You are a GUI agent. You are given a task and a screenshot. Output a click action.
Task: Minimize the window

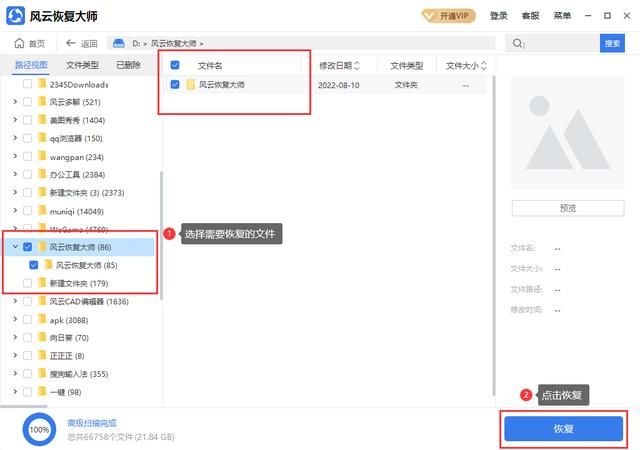coord(588,16)
